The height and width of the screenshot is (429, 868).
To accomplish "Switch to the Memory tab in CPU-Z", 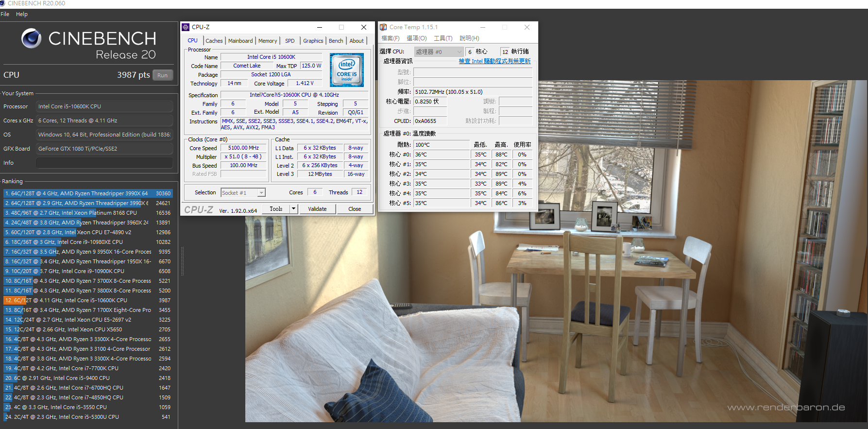I will [268, 41].
